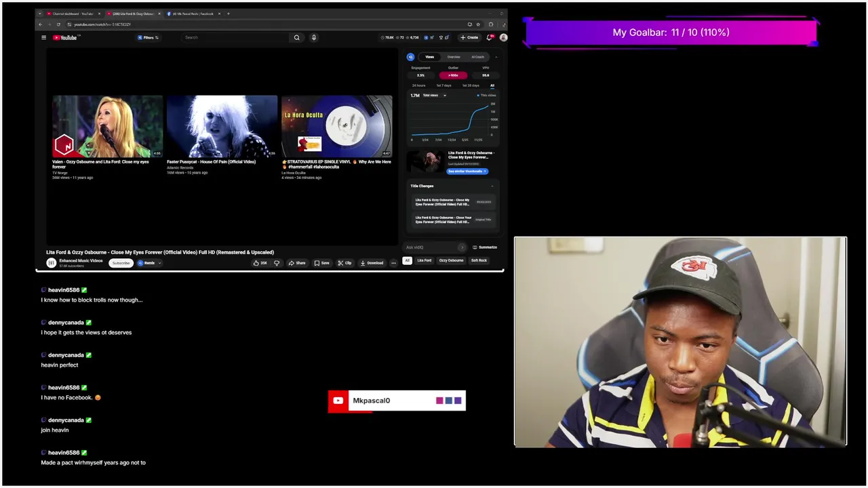Reload the page with the refresh icon
868x488 pixels.
[x=58, y=24]
